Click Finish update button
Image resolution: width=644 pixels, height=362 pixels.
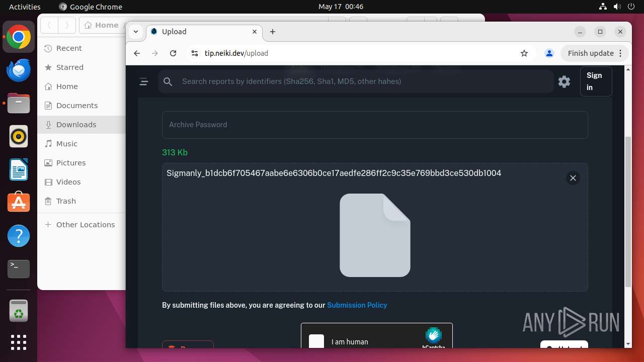coord(591,53)
